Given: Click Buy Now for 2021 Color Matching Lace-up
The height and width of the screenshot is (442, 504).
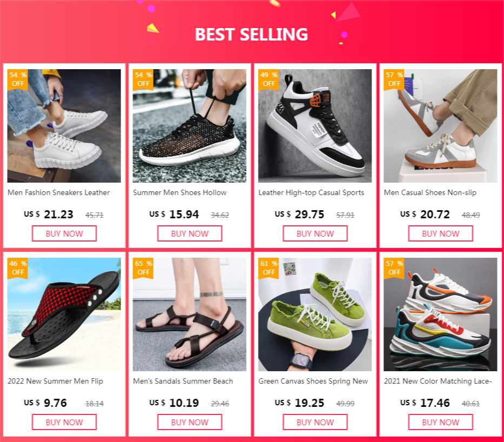Looking at the screenshot, I should coord(441,422).
